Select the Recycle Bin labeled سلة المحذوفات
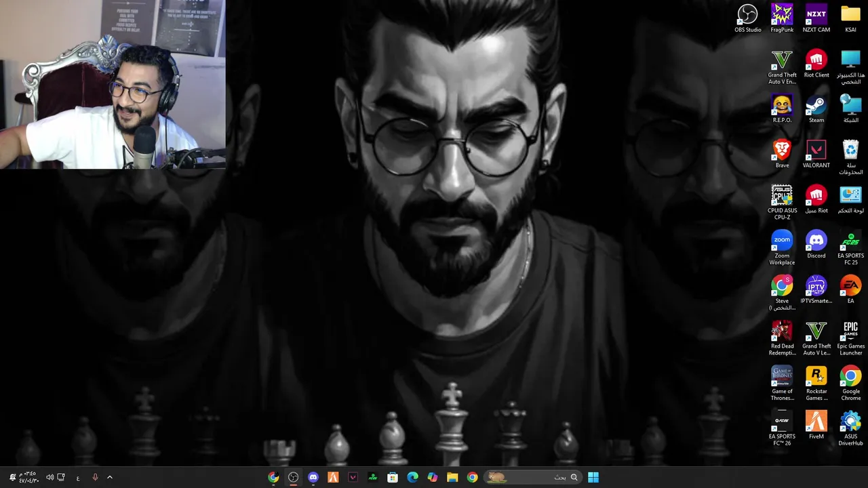 pyautogui.click(x=850, y=157)
